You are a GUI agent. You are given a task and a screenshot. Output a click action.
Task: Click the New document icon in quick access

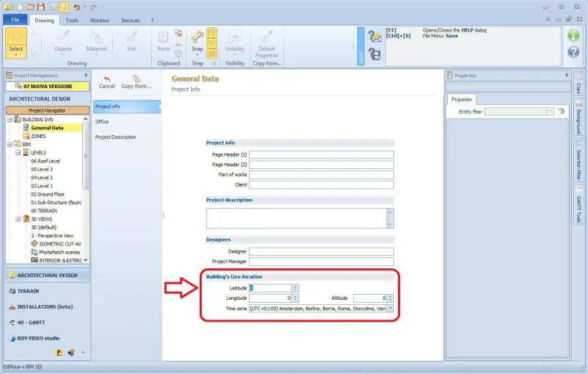pyautogui.click(x=21, y=7)
